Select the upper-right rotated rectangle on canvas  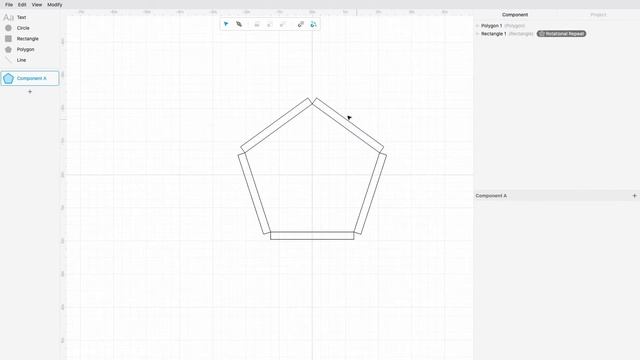(348, 125)
